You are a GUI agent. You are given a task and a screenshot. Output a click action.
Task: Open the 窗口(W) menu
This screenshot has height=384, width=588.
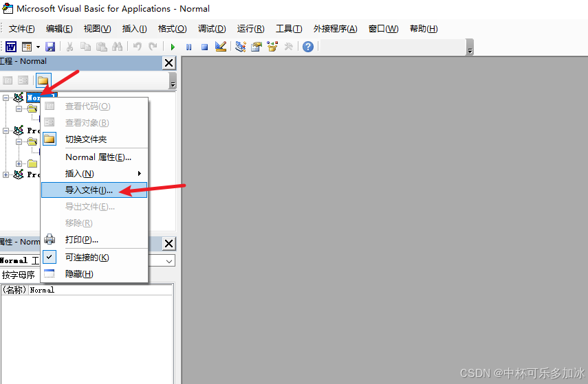[x=383, y=29]
